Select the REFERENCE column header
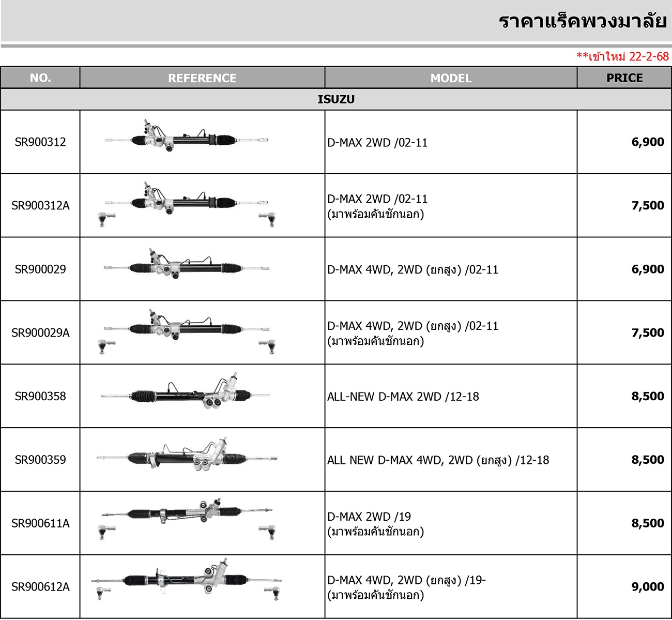 (x=202, y=78)
